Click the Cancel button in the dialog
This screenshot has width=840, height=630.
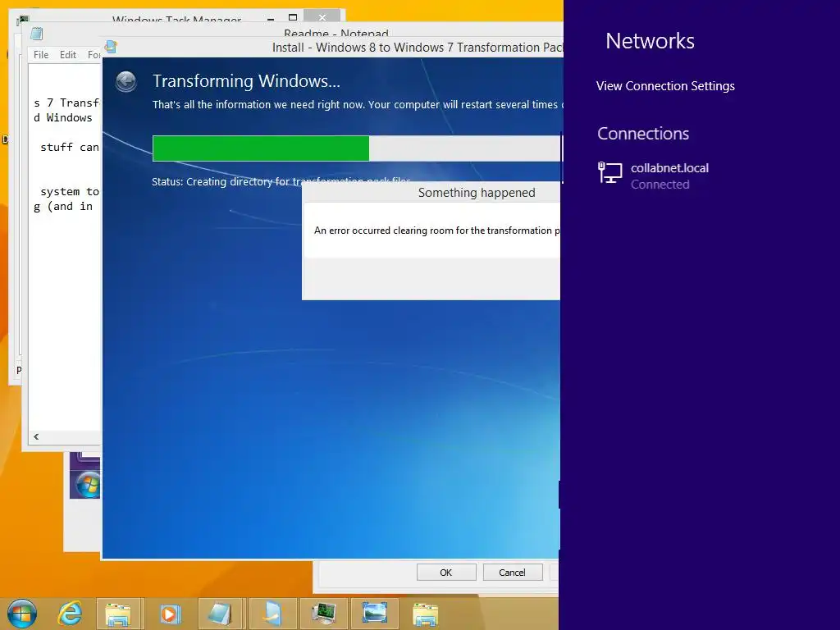[512, 572]
